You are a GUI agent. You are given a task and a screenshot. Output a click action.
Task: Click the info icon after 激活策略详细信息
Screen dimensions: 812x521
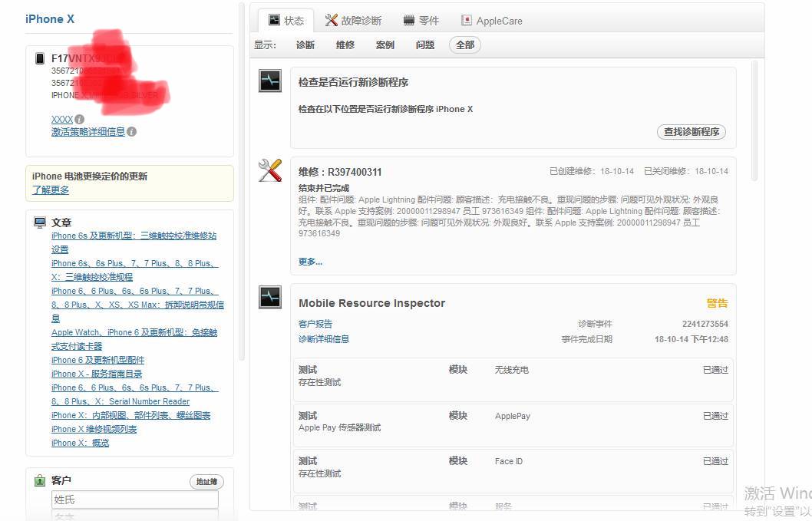click(134, 131)
